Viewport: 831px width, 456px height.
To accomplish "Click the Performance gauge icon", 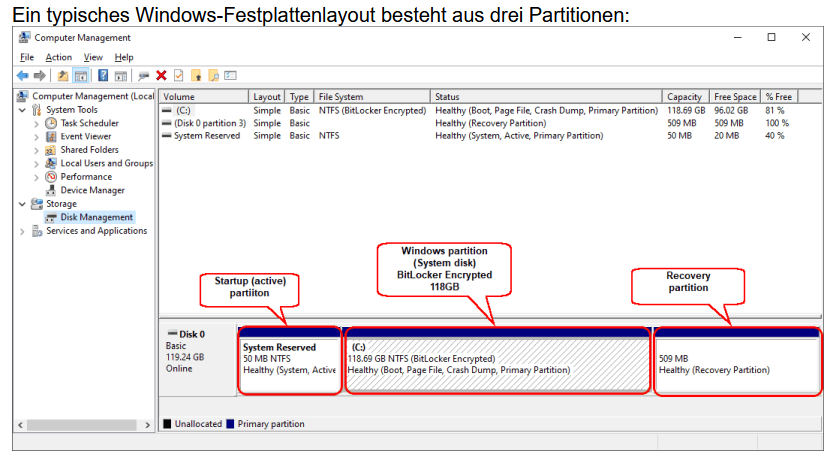I will tap(51, 177).
